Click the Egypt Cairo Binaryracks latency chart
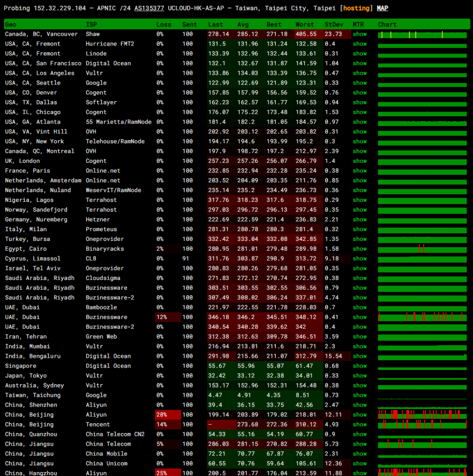The width and height of the screenshot is (473, 476). (422, 249)
